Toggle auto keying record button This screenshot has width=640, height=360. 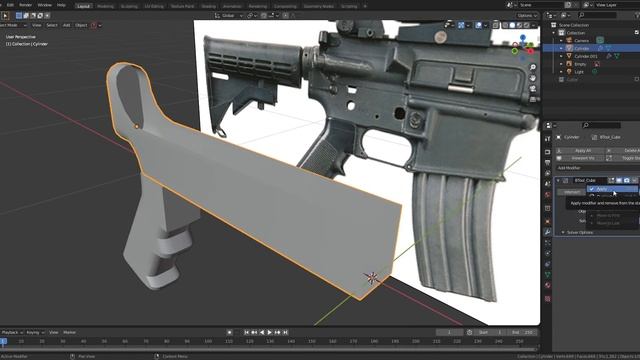click(229, 332)
